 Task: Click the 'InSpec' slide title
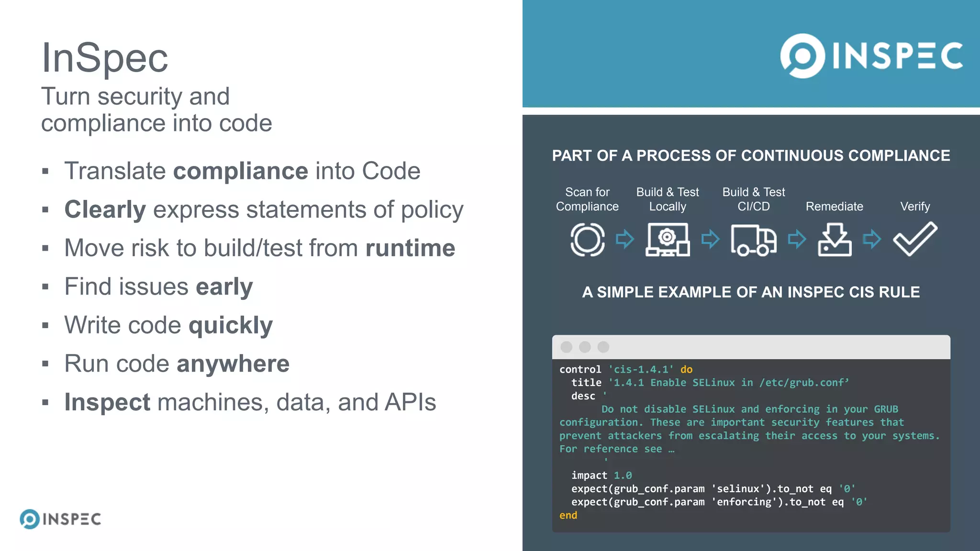pos(105,58)
